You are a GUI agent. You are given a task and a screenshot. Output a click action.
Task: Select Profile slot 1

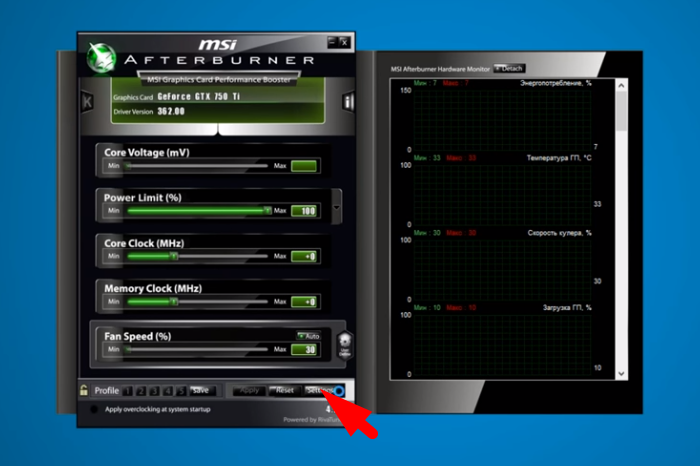[x=128, y=391]
